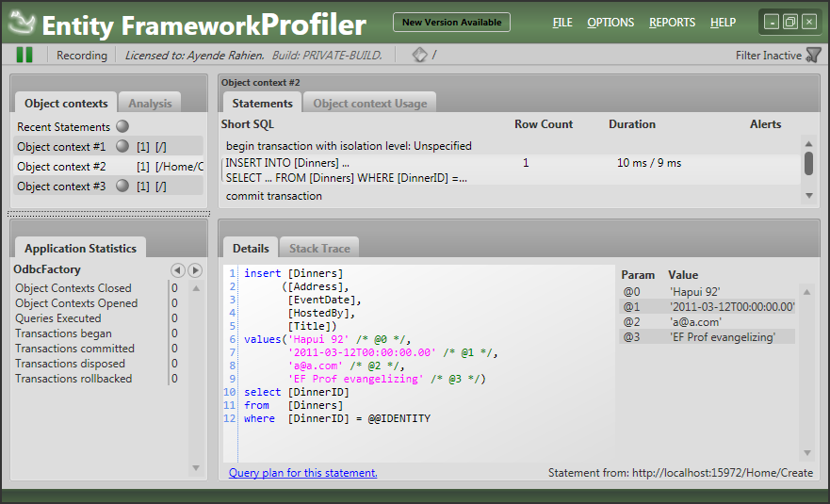Image resolution: width=830 pixels, height=504 pixels.
Task: Click the New Version Available button
Action: tap(451, 23)
